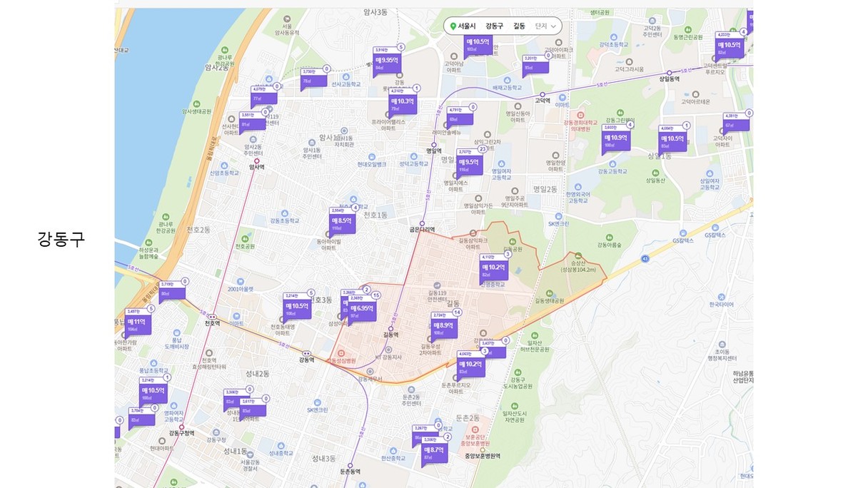This screenshot has height=488, width=868.
Task: Click the 14 count badge on 8.9억 marker
Action: pos(458,312)
